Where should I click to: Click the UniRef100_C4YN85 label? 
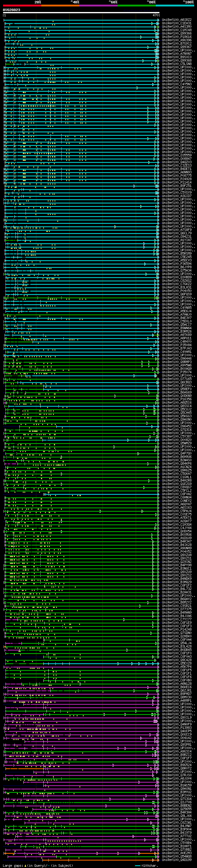(177, 308)
